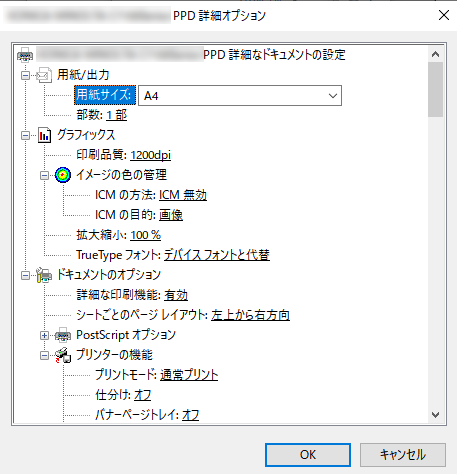The height and width of the screenshot is (474, 457).
Task: Click the 詳細な印刷機能 value 有効
Action: [176, 295]
